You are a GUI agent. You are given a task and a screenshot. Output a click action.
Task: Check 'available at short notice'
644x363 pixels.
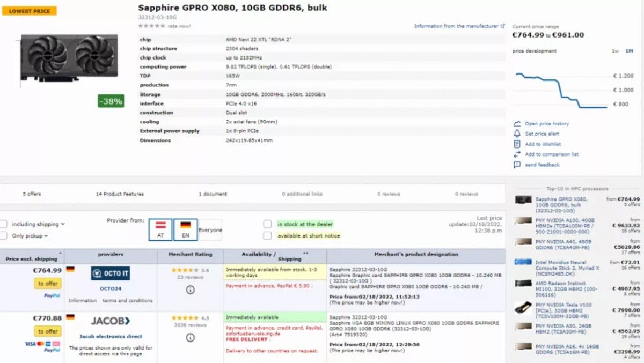point(266,235)
